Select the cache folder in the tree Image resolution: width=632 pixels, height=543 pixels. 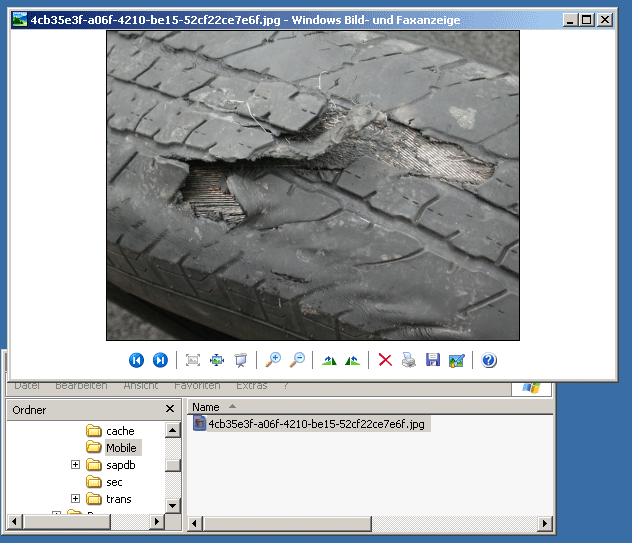click(x=119, y=431)
